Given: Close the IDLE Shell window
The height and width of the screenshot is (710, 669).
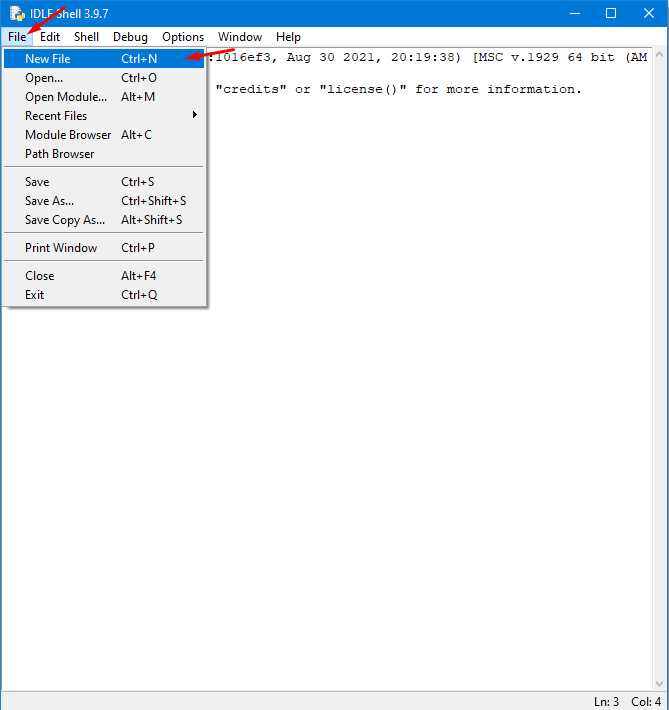Looking at the screenshot, I should tap(649, 13).
